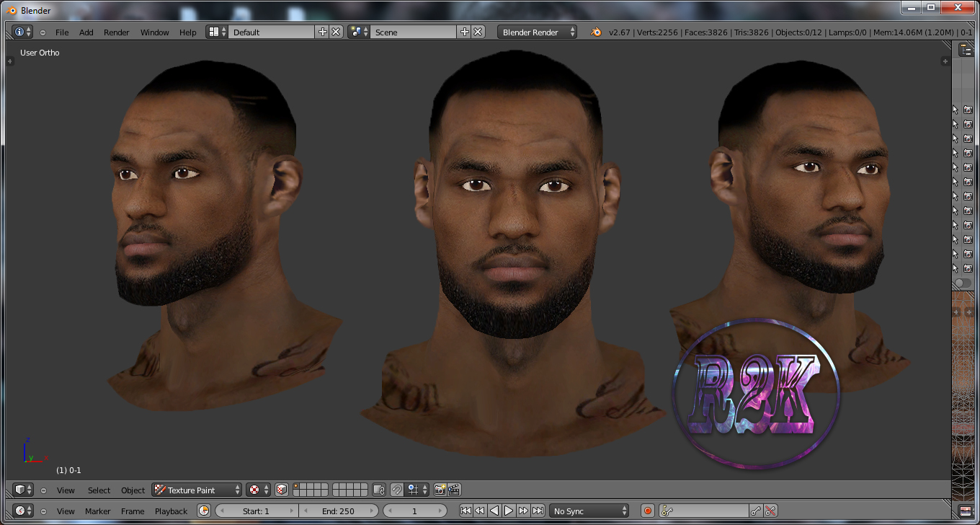Viewport: 980px width, 525px height.
Task: Open the Render menu
Action: [116, 32]
